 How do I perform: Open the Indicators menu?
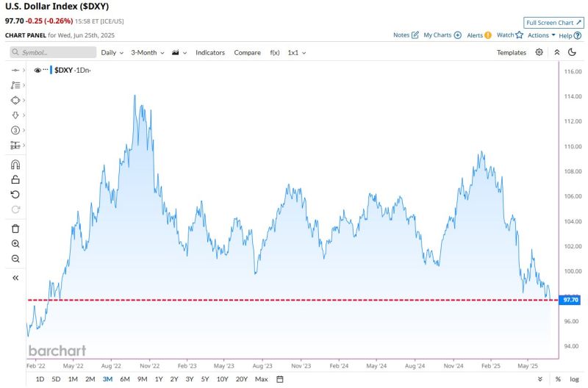click(210, 53)
